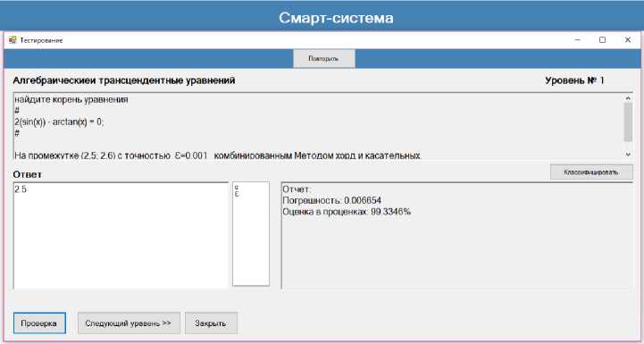
Task: Click the scroll down arrow of the task text
Action: point(628,154)
